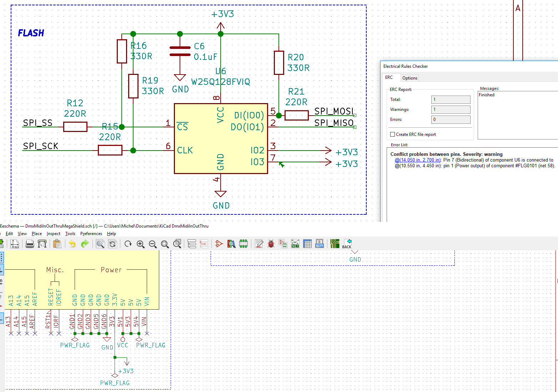Click the Total count field
This screenshot has width=558, height=392.
click(451, 100)
